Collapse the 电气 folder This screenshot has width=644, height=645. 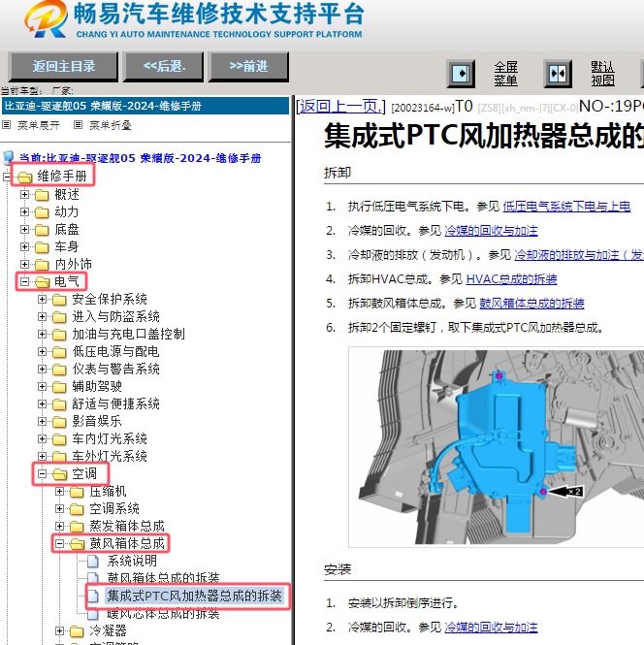(x=24, y=282)
